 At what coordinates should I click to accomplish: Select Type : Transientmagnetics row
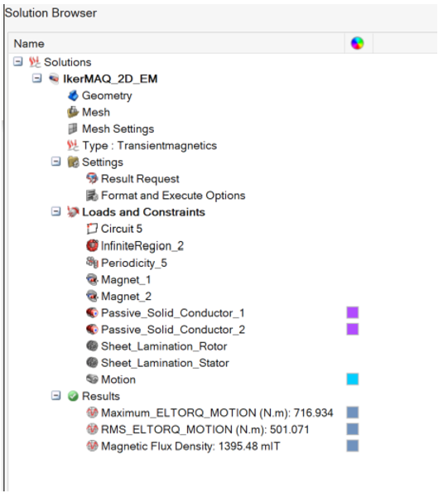tap(150, 146)
